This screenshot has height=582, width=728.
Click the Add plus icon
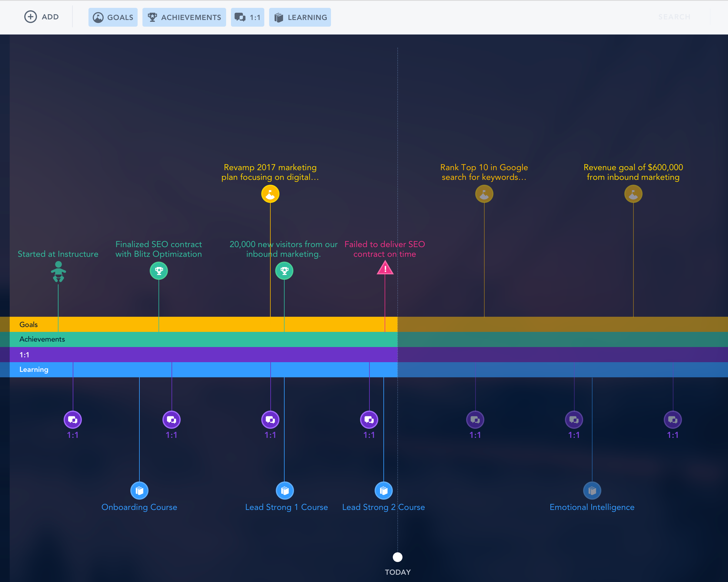click(30, 17)
